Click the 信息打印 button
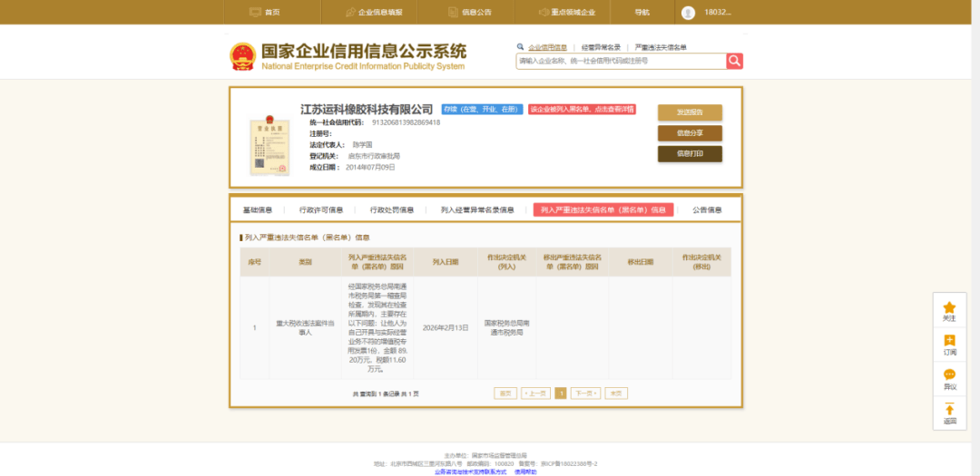 coord(690,154)
